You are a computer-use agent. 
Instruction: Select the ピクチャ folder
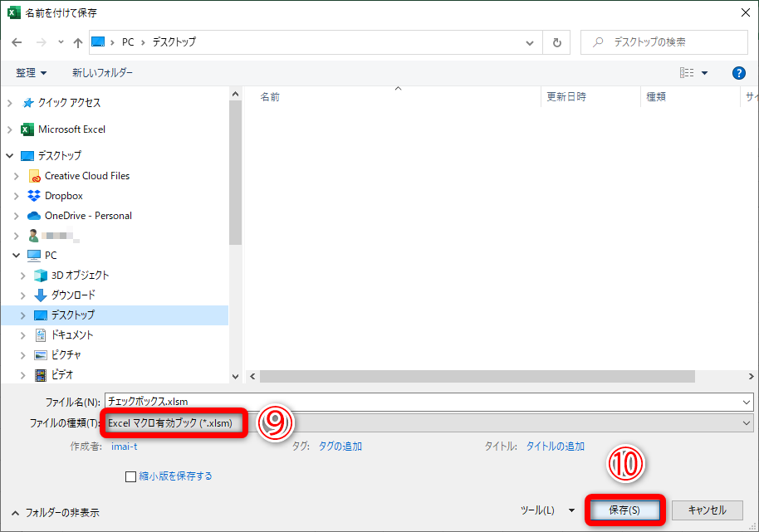click(x=66, y=355)
